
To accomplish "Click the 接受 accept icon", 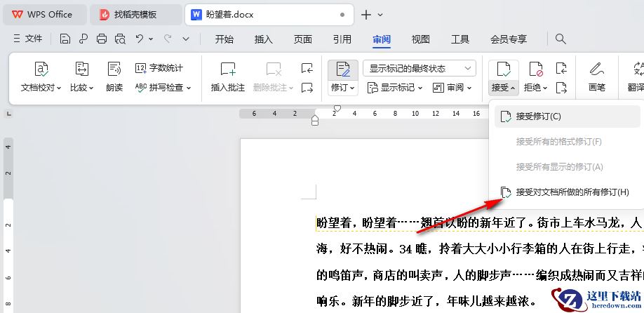I will coord(503,69).
